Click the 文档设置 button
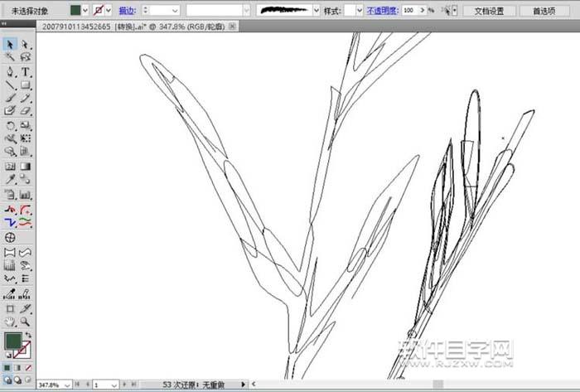The image size is (580, 392). pyautogui.click(x=489, y=11)
